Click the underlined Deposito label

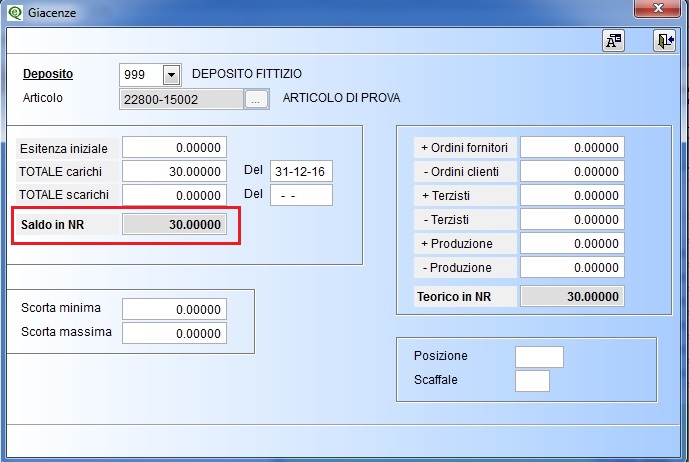point(47,74)
